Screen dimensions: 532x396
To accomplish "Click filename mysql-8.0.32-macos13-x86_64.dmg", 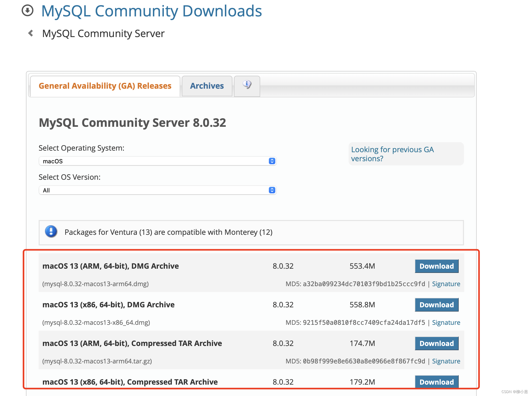I will 96,322.
